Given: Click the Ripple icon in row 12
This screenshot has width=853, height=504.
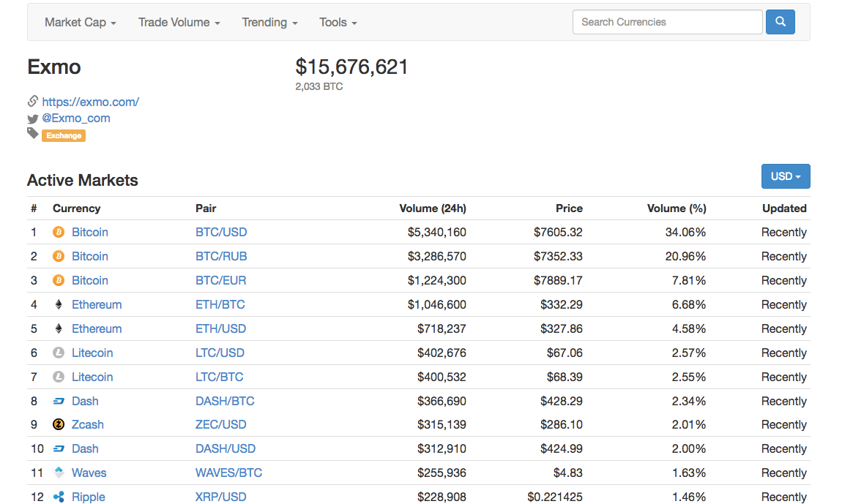Looking at the screenshot, I should coord(59,497).
